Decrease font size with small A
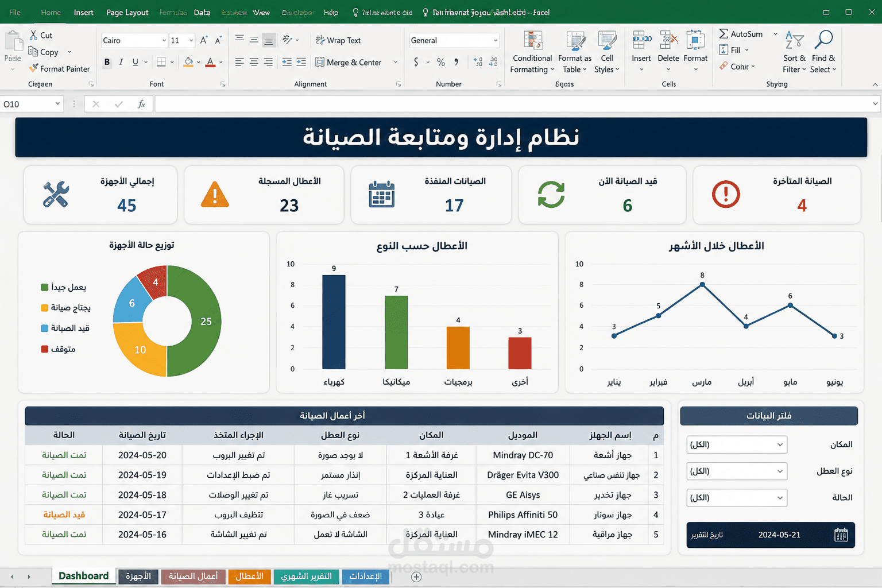The image size is (882, 588). [218, 40]
